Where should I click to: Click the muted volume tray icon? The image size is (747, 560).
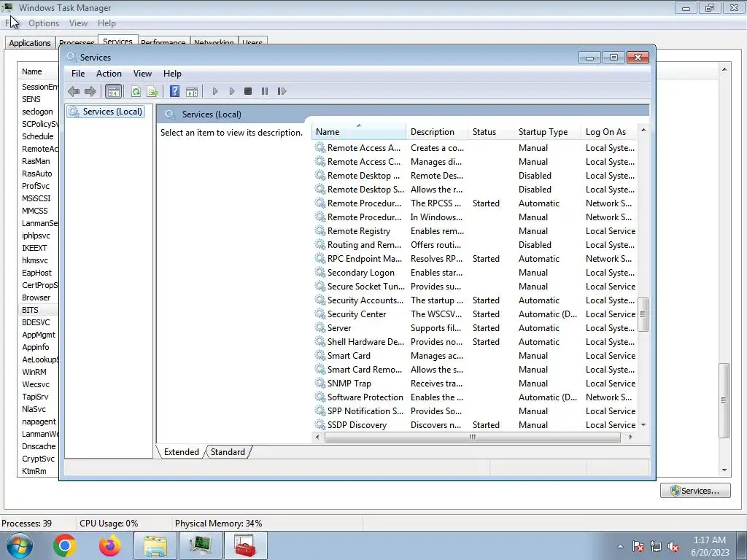point(673,546)
